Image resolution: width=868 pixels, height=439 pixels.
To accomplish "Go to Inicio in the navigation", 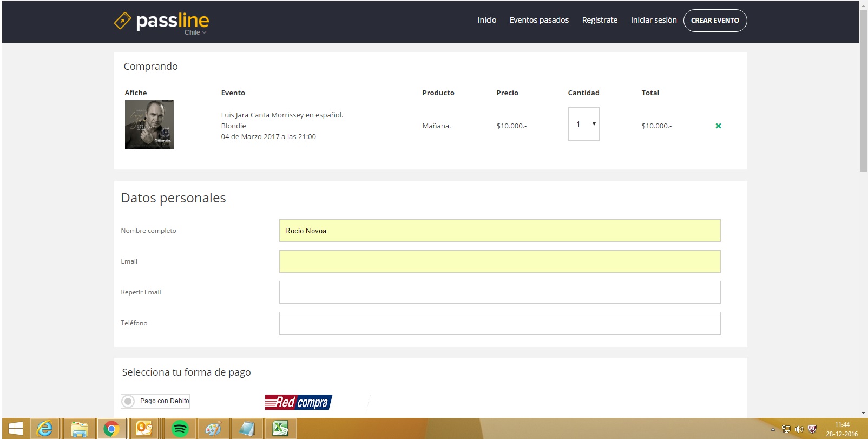I will pyautogui.click(x=486, y=20).
